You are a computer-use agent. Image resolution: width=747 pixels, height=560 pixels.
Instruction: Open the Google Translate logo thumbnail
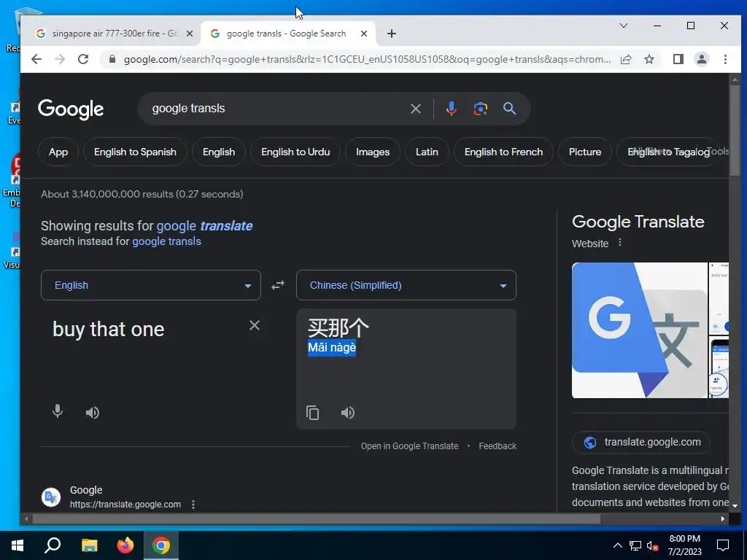639,330
